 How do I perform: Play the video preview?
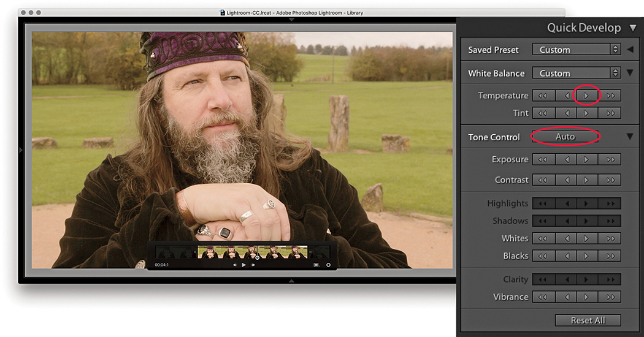[243, 265]
